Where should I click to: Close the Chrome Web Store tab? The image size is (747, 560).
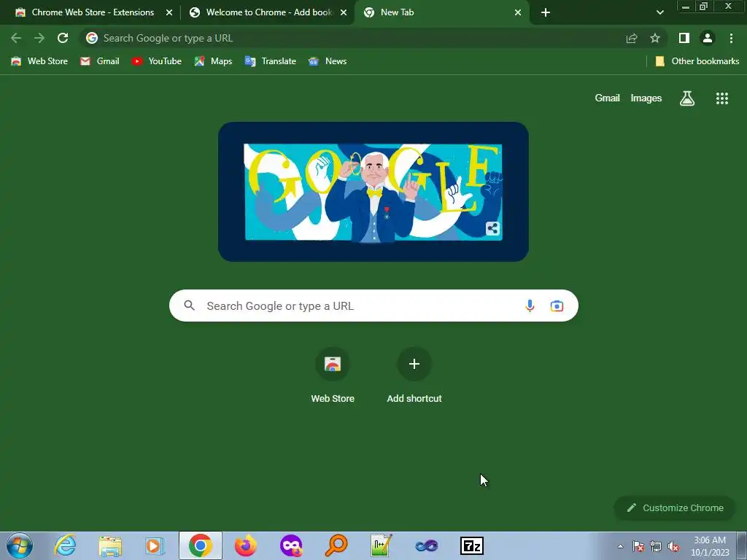tap(169, 12)
